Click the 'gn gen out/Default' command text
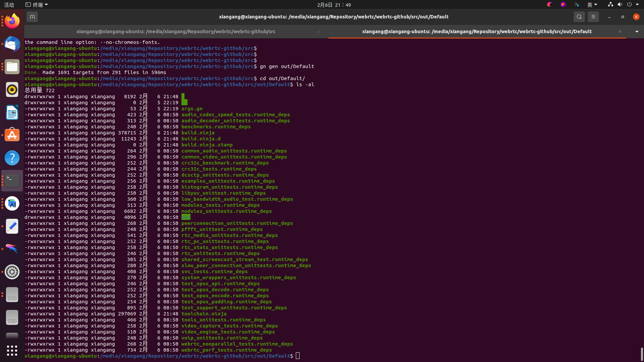Image resolution: width=644 pixels, height=362 pixels. (x=287, y=66)
